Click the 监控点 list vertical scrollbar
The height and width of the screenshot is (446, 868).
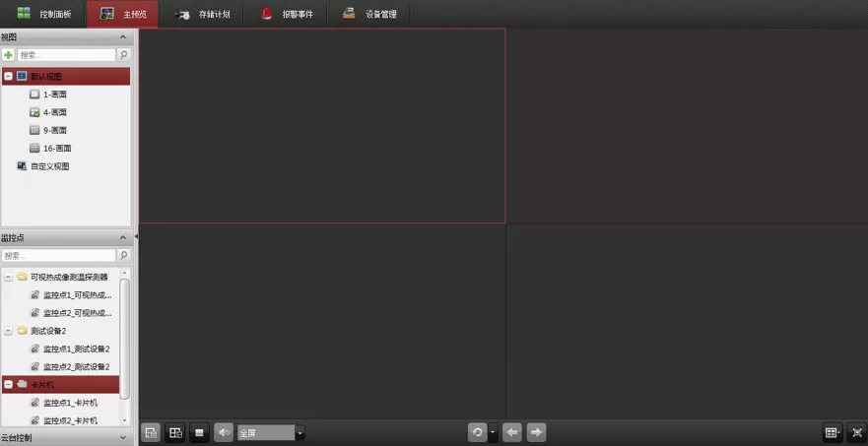tap(125, 335)
